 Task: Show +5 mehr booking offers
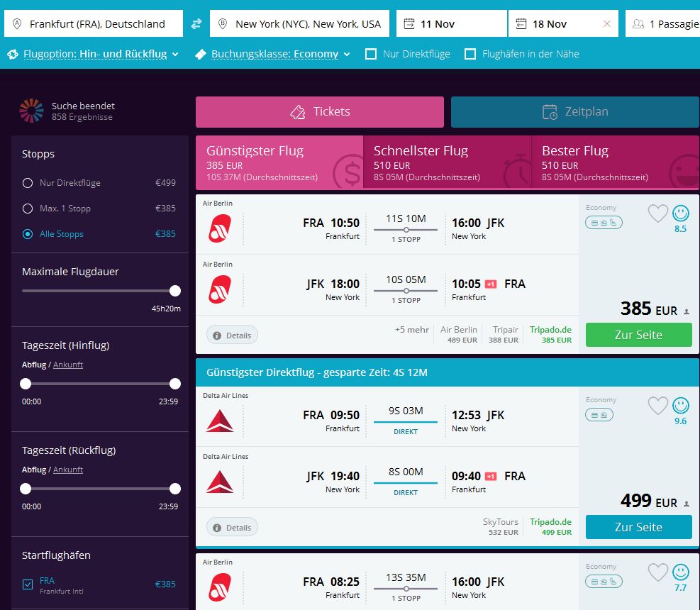(x=411, y=330)
